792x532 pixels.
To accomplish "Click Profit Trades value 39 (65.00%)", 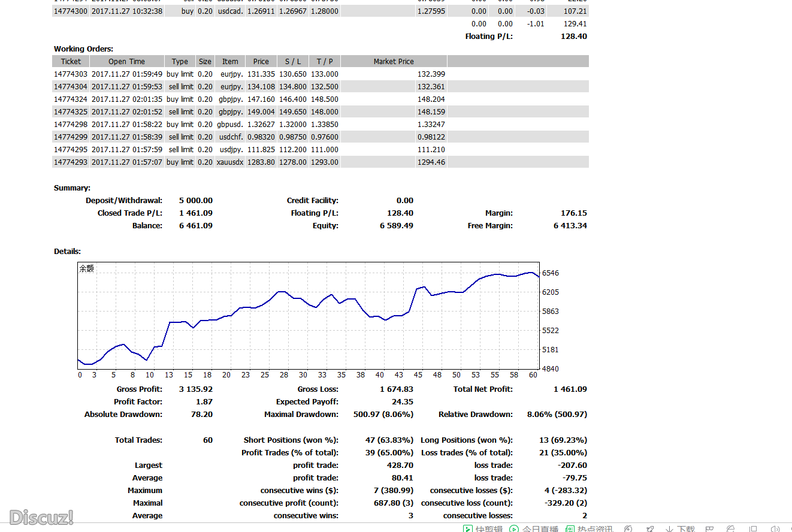I will 389,452.
